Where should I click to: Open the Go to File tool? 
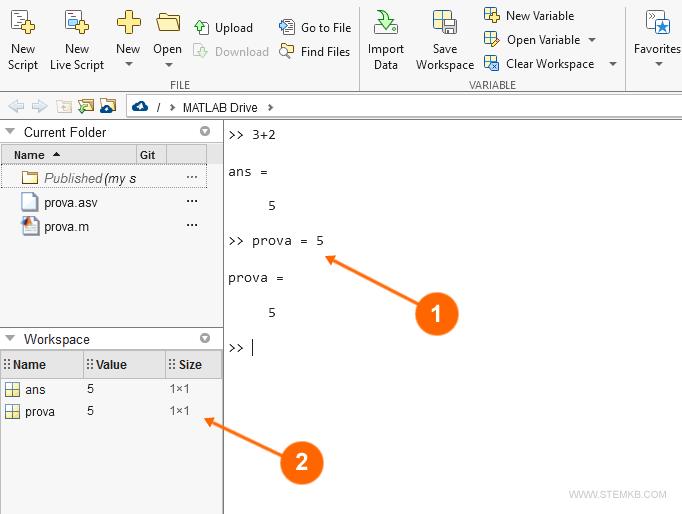(315, 28)
